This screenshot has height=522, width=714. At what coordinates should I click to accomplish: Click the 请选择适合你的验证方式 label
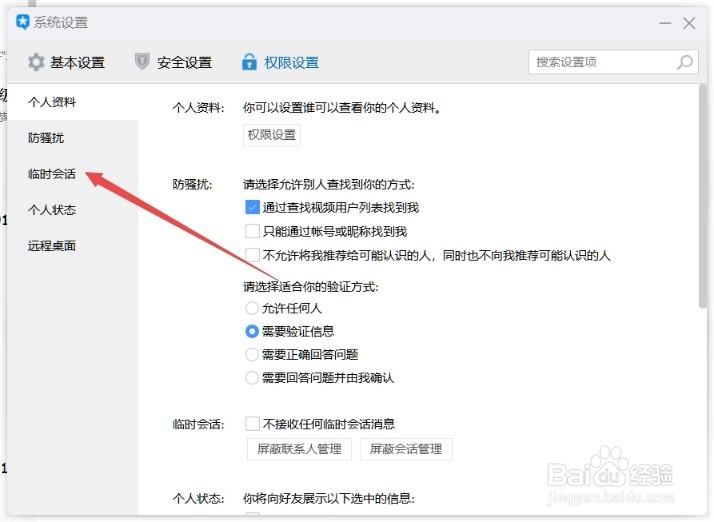[x=311, y=287]
